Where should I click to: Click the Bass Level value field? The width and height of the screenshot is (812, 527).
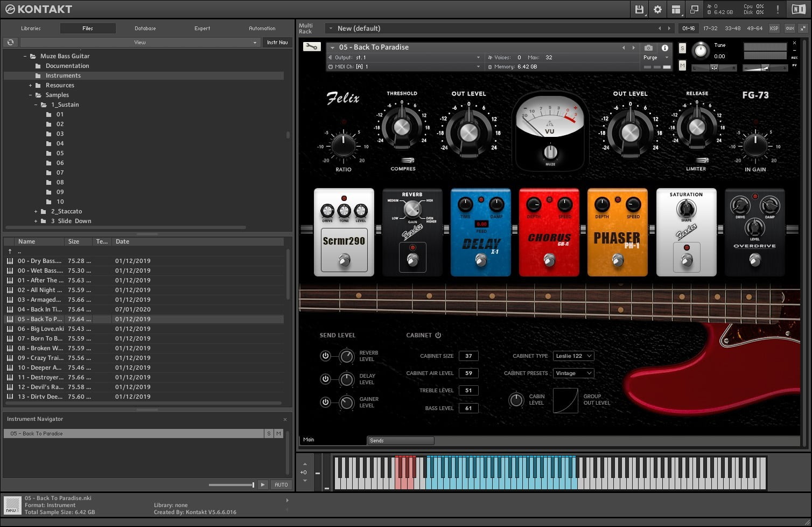pos(468,408)
